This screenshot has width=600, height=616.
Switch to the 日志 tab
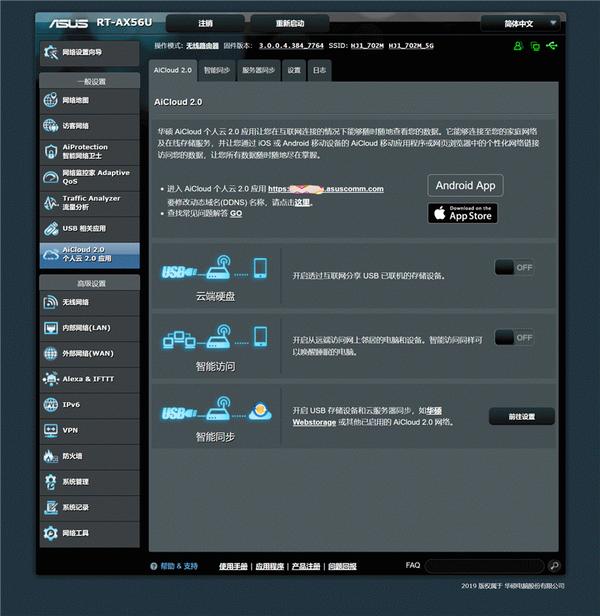(319, 70)
